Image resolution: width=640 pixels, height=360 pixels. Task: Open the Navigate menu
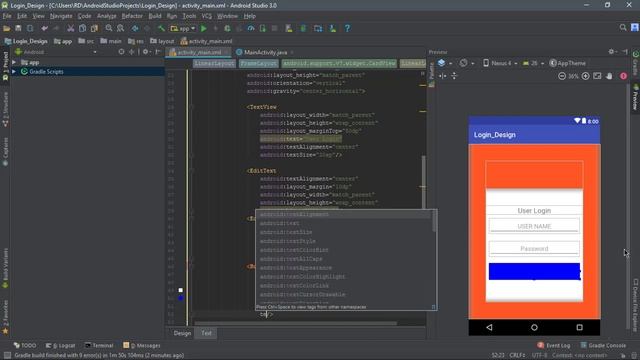[x=61, y=16]
